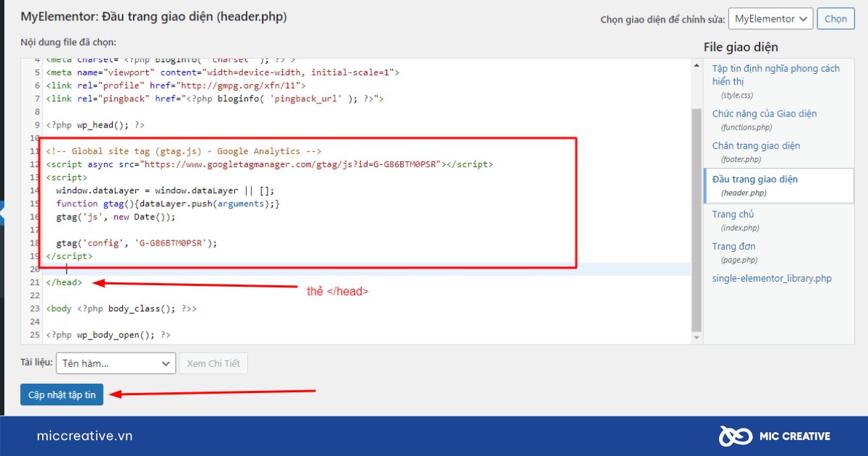This screenshot has height=456, width=868.
Task: Click the window.dataLayer line
Action: point(165,190)
